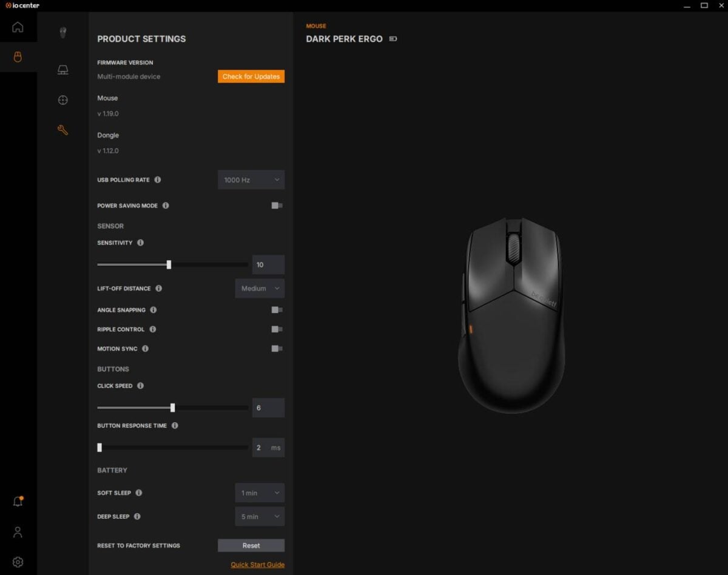Turn on Motion Sync switch
728x575 pixels.
pos(277,349)
